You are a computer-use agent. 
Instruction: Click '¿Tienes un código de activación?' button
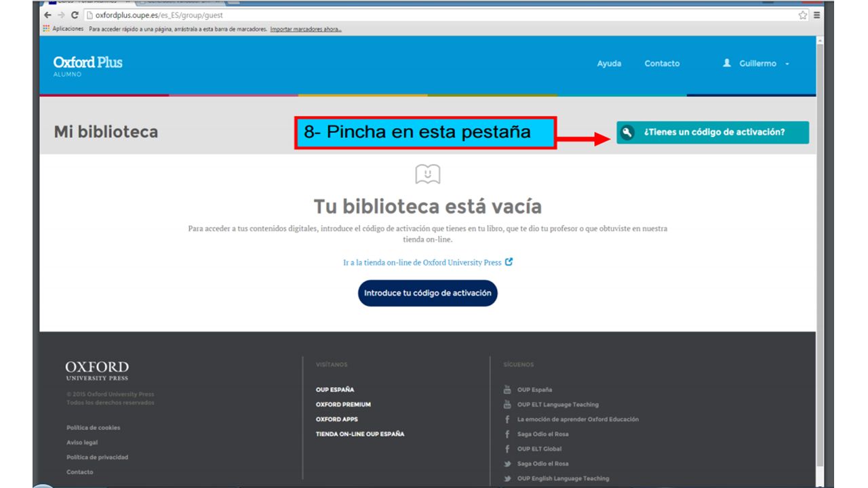point(713,132)
